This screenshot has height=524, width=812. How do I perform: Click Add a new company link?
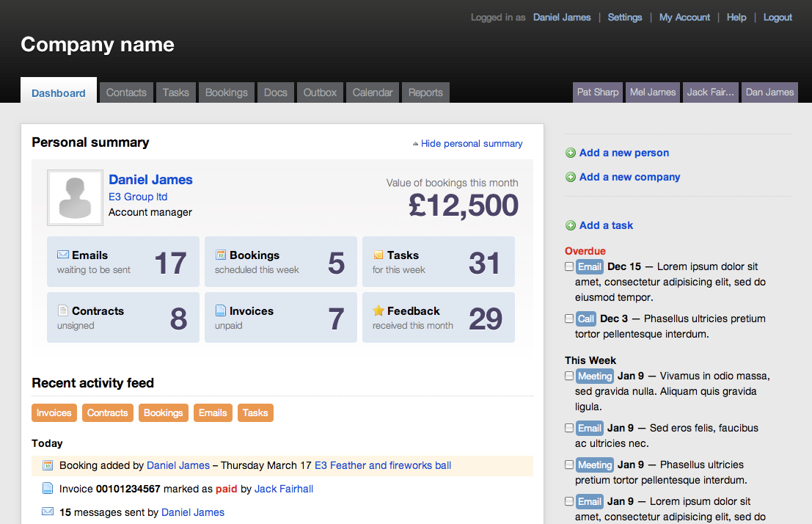click(x=629, y=178)
